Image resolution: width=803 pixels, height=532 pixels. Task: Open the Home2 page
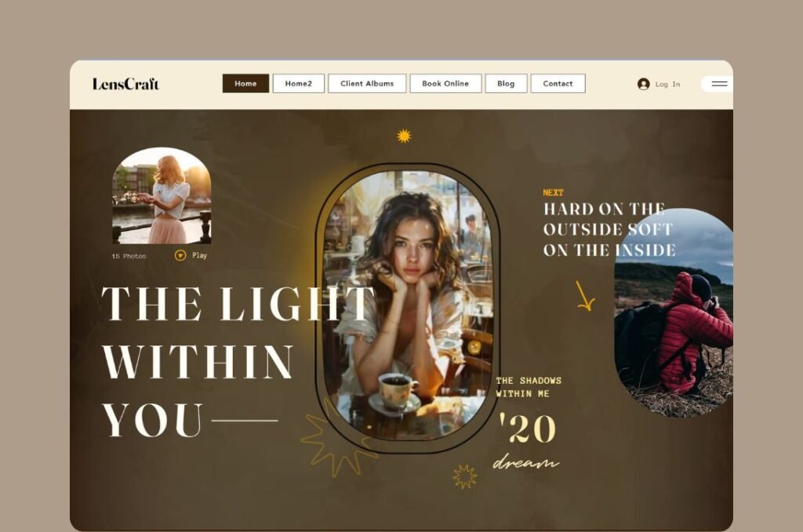[x=299, y=83]
